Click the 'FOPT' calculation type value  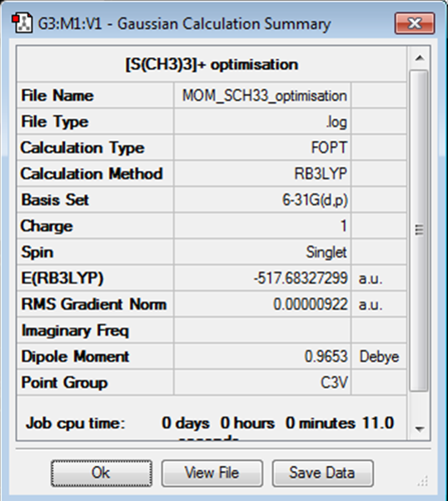(x=329, y=148)
